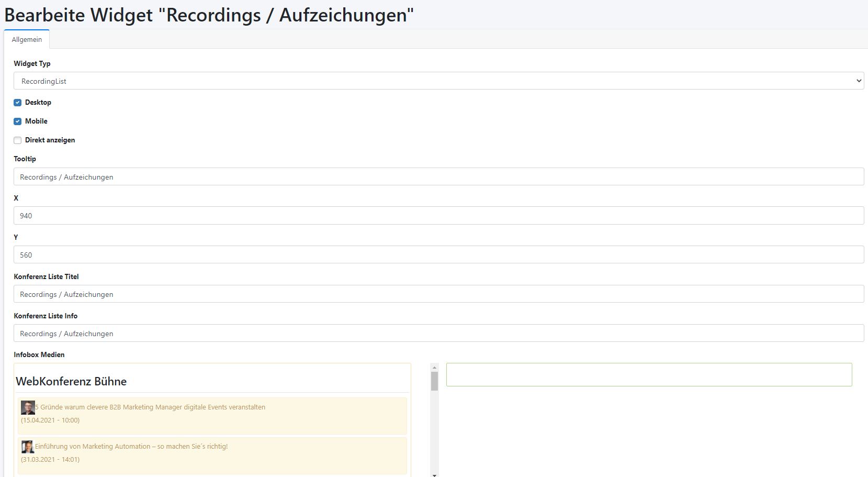Uncheck the Desktop checkbox
The height and width of the screenshot is (477, 868).
[x=18, y=103]
